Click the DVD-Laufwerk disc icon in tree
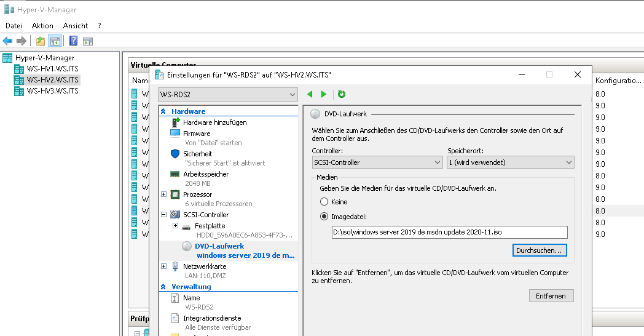The width and height of the screenshot is (644, 336). [187, 246]
